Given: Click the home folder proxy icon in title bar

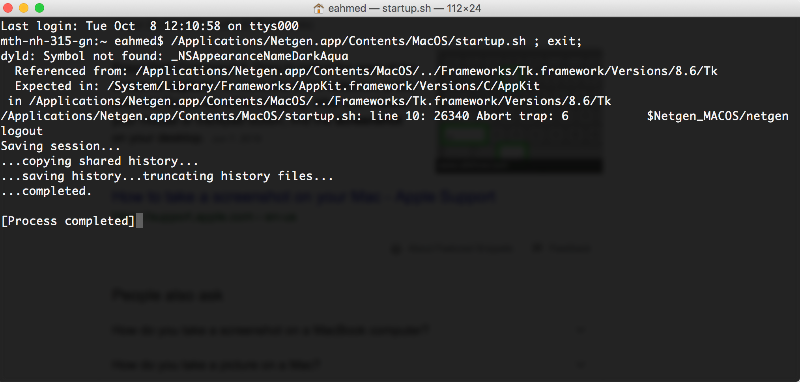Looking at the screenshot, I should [318, 8].
